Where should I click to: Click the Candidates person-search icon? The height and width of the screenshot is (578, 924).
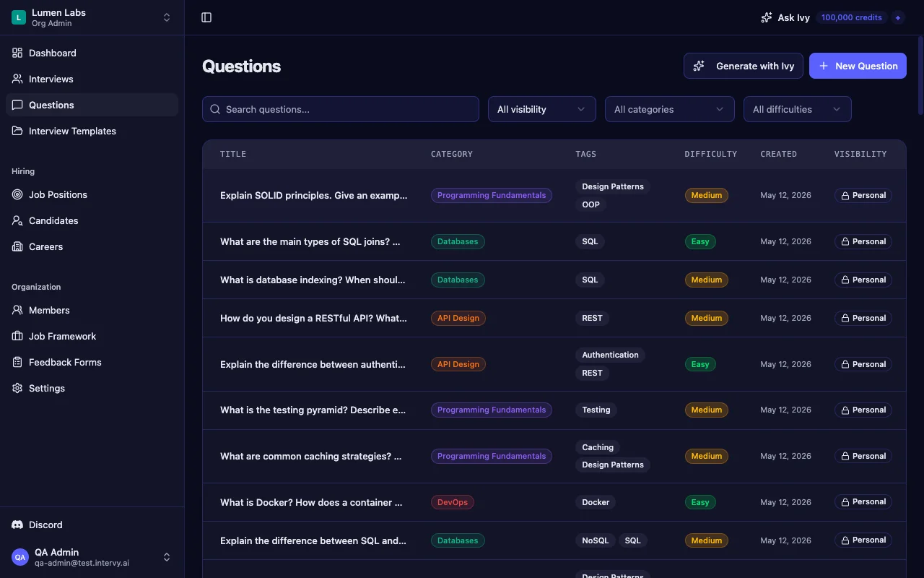(x=17, y=220)
